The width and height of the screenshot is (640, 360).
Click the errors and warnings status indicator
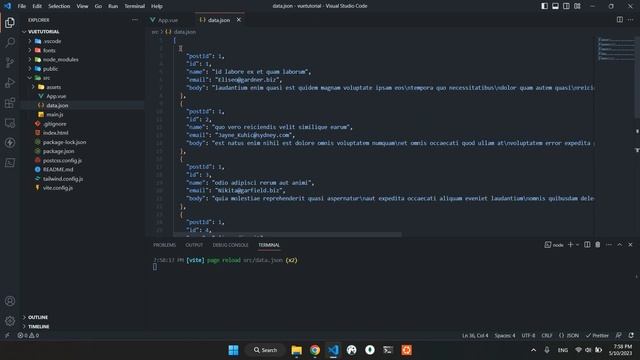tap(28, 335)
